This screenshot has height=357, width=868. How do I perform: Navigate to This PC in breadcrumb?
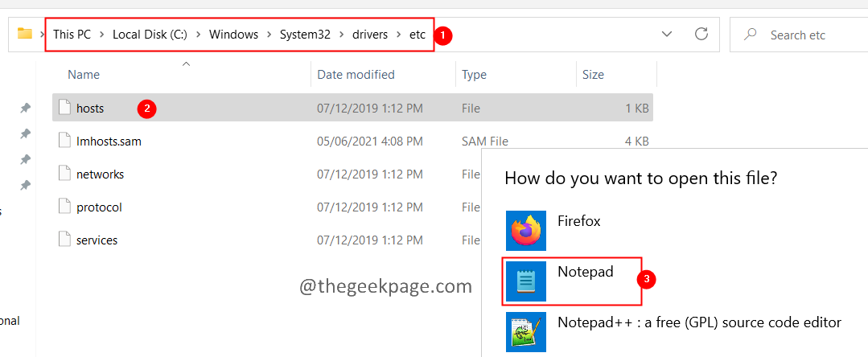[72, 35]
